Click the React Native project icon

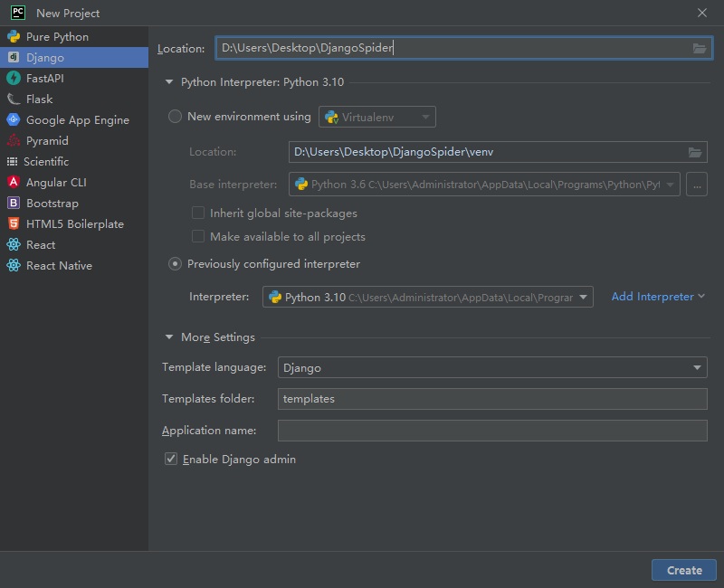tap(14, 266)
